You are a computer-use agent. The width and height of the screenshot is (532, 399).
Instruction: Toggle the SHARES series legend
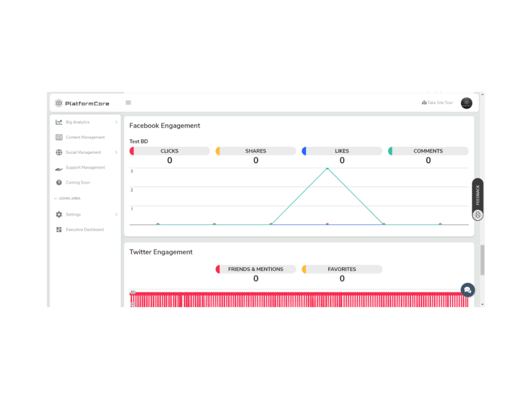coord(256,151)
